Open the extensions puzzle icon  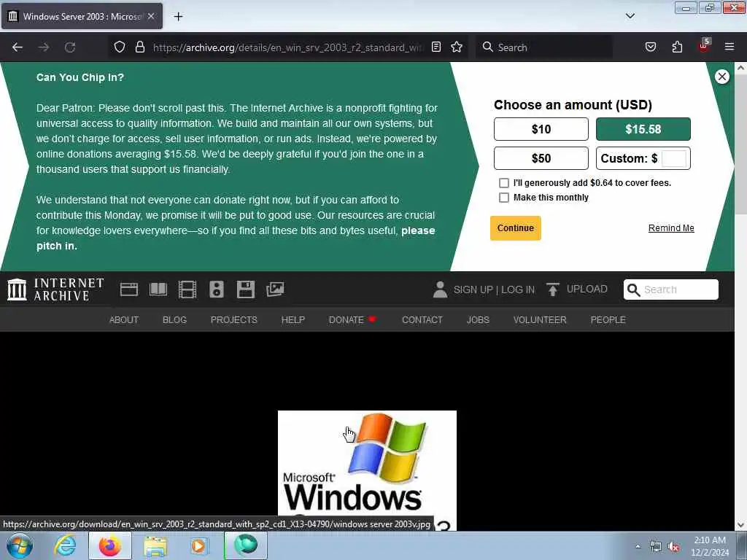(x=677, y=47)
